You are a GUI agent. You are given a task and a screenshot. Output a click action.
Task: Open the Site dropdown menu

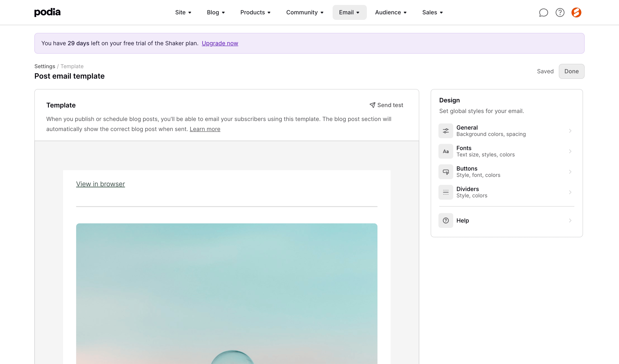[183, 12]
